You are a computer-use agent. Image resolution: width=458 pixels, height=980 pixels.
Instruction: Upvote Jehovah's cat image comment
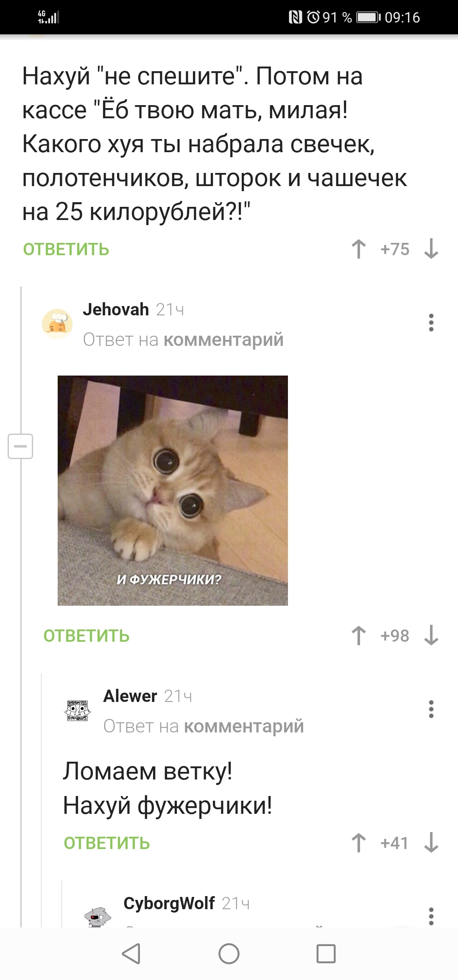tap(359, 635)
